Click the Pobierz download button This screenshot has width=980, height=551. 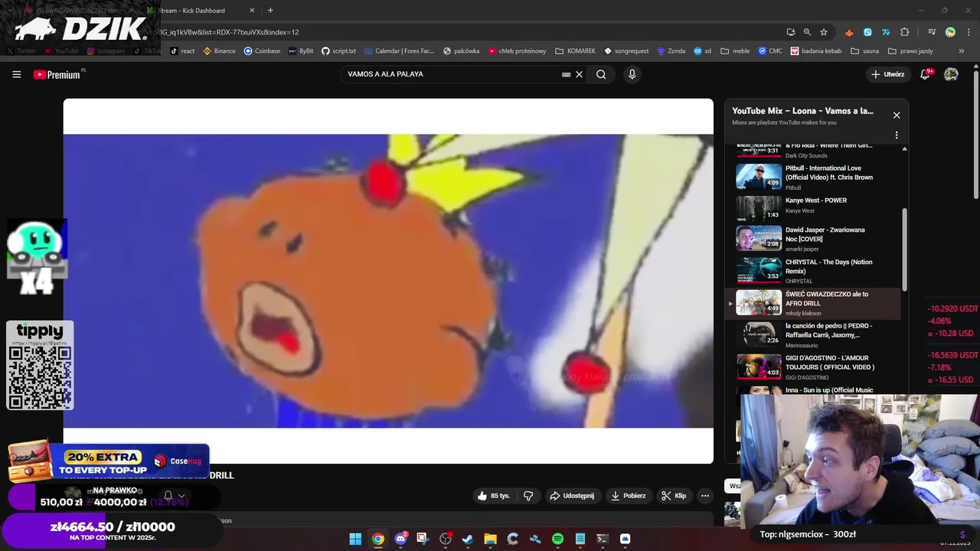[x=628, y=496]
